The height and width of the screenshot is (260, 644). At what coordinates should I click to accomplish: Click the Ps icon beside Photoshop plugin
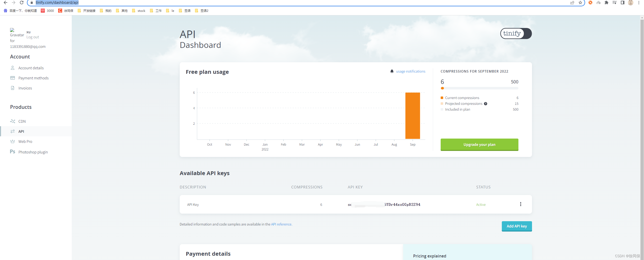(x=13, y=151)
